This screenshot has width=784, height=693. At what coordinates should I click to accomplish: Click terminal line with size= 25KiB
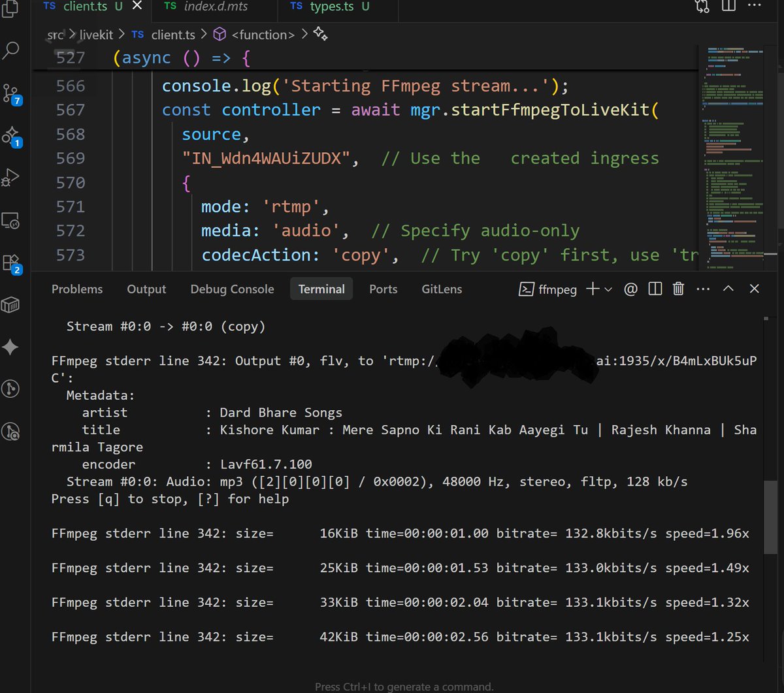[400, 568]
